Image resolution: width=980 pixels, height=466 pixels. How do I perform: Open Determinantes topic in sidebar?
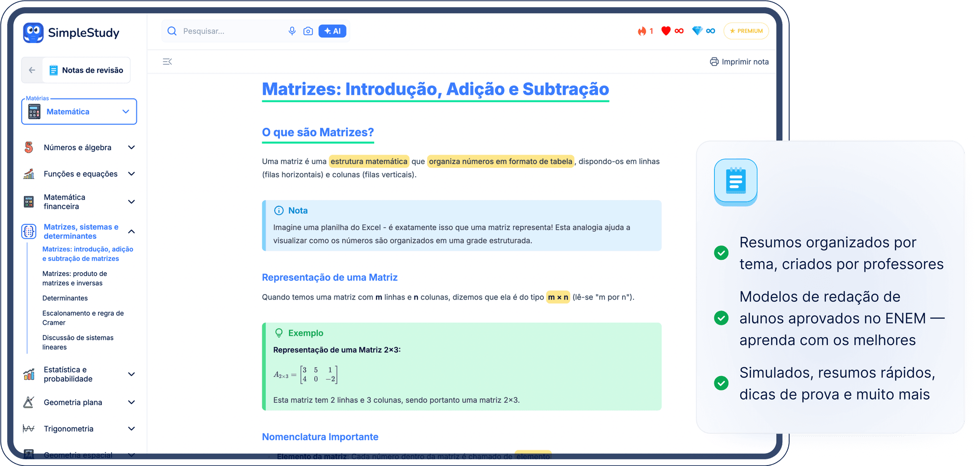[x=65, y=298]
